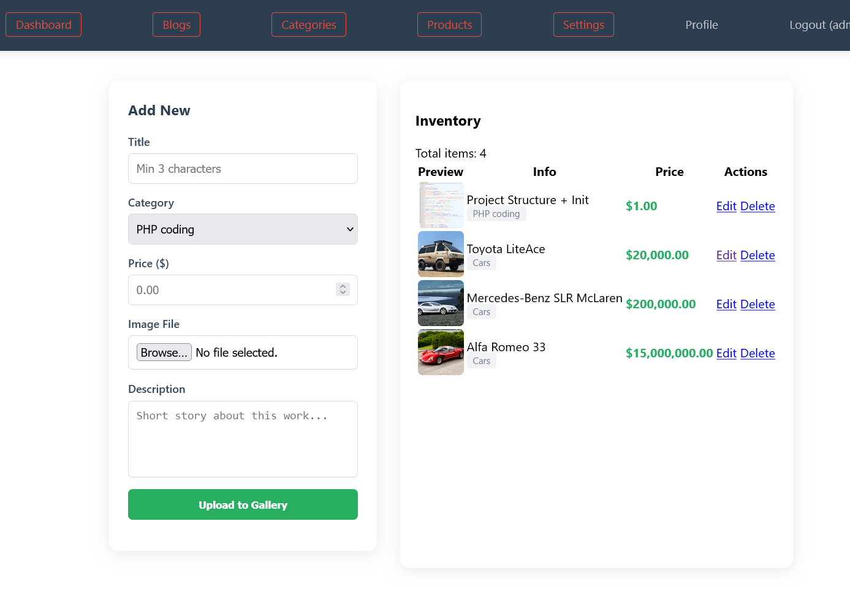The width and height of the screenshot is (850, 616).
Task: View the Profile page
Action: [702, 25]
